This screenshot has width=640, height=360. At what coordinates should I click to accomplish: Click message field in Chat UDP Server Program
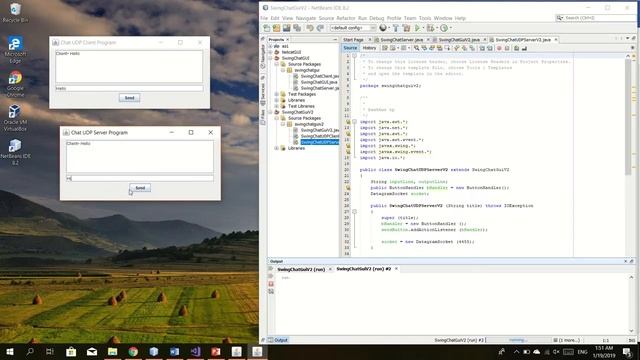point(140,178)
